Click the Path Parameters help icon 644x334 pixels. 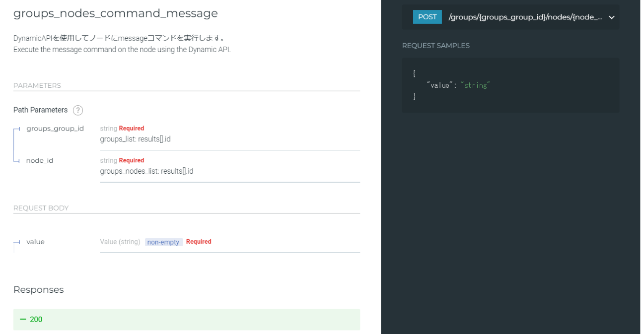click(77, 110)
